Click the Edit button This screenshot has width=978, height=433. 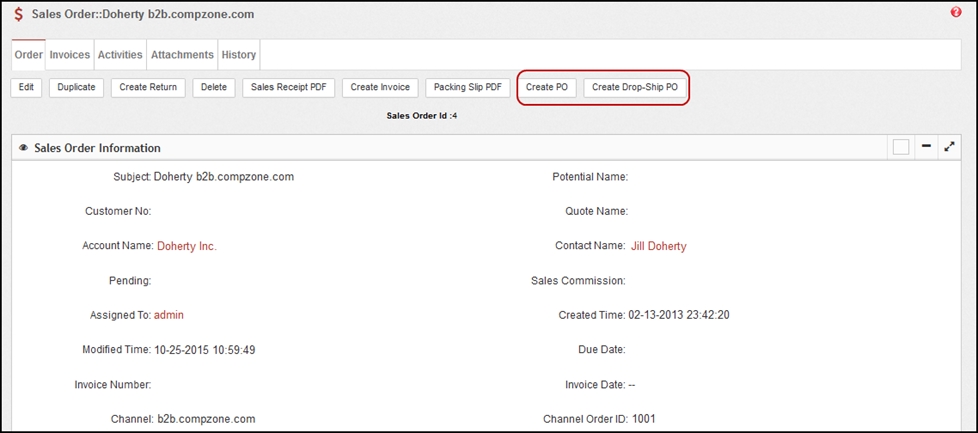coord(26,87)
